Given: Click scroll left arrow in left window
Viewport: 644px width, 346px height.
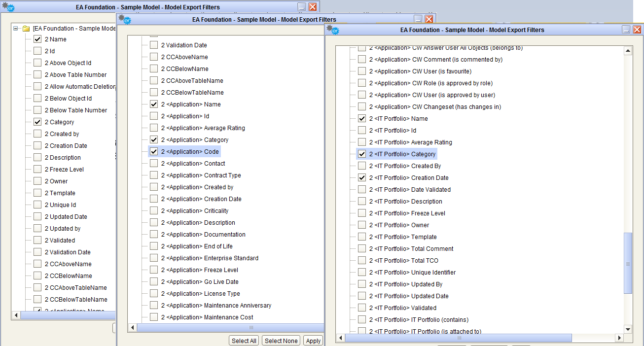Looking at the screenshot, I should coord(16,315).
